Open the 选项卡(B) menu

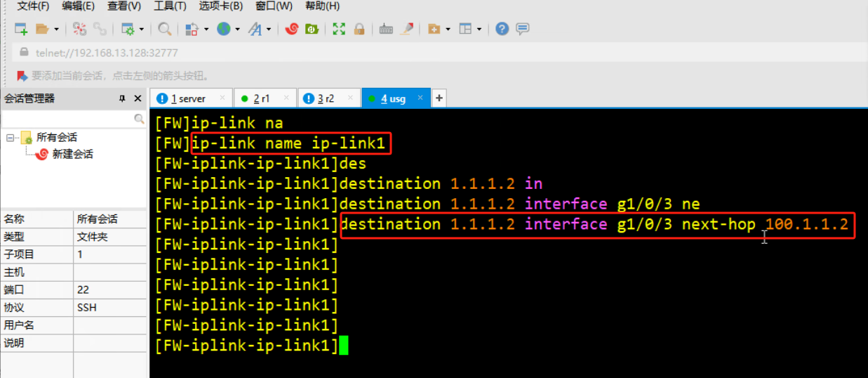click(221, 6)
